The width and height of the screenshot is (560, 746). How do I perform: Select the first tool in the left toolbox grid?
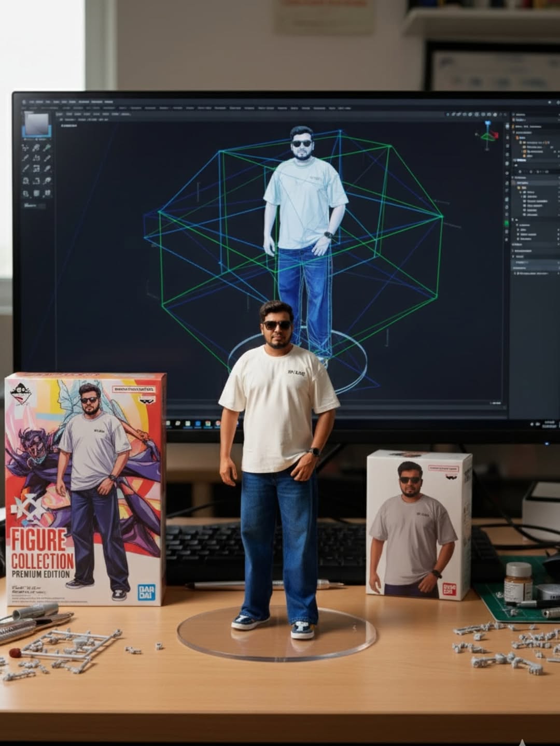point(25,148)
